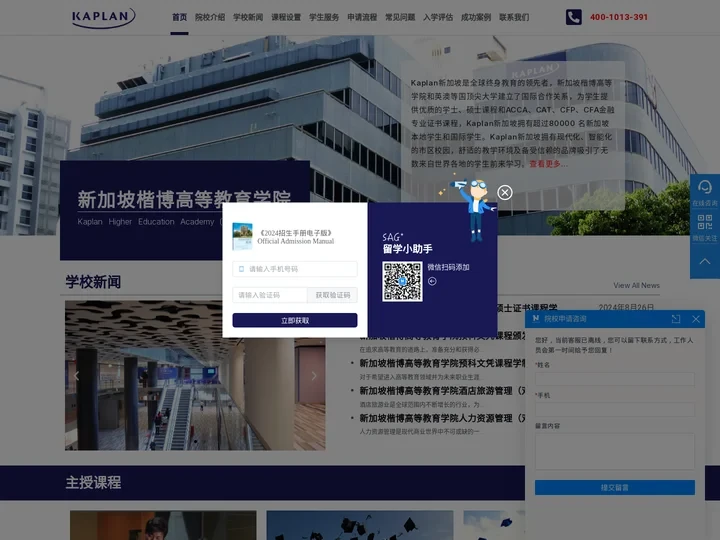Click the back-to-top chevron on the sidebar
The width and height of the screenshot is (720, 540).
(x=704, y=262)
